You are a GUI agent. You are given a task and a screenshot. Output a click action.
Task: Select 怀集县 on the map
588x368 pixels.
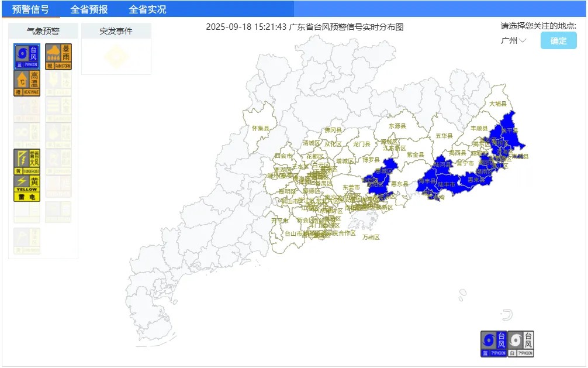point(261,129)
